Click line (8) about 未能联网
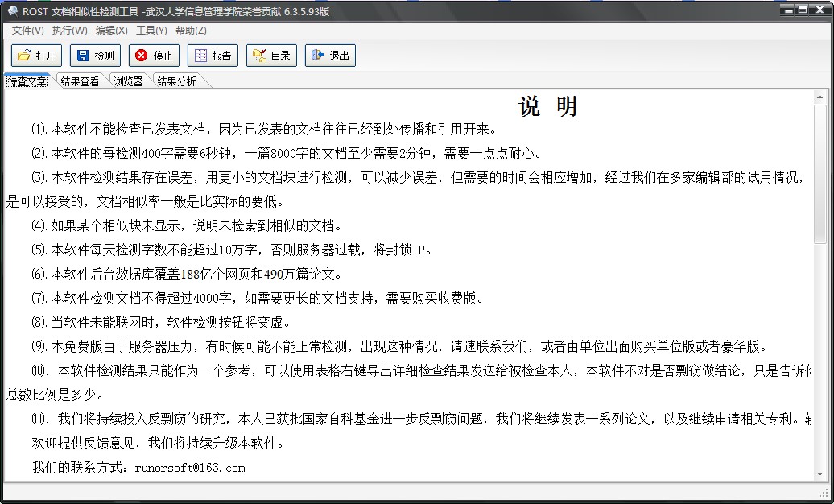Viewport: 834px width, 504px height. pyautogui.click(x=162, y=323)
